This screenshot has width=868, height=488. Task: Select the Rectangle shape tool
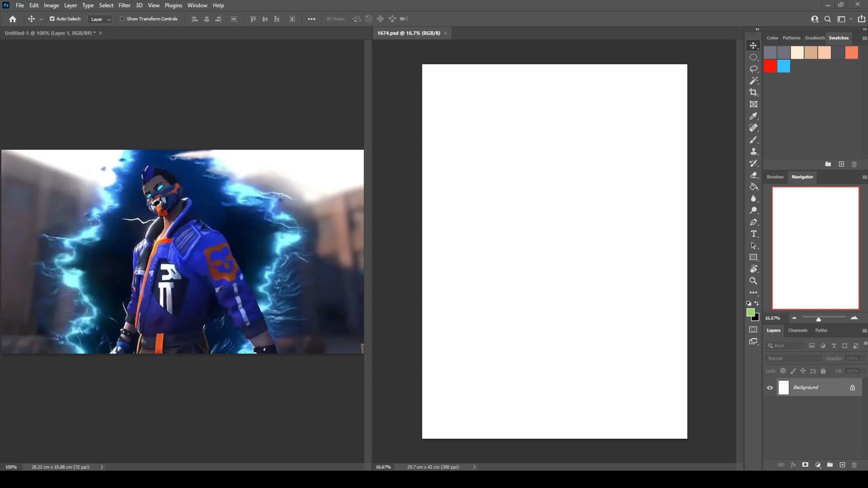click(753, 257)
